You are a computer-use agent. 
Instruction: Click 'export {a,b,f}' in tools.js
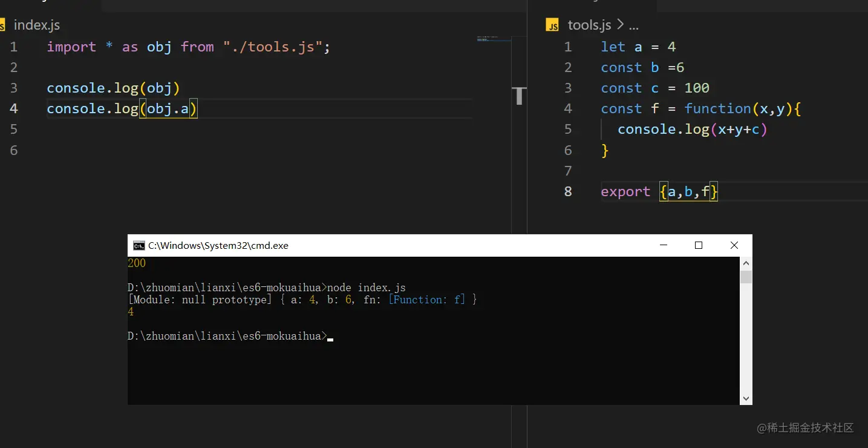click(659, 191)
